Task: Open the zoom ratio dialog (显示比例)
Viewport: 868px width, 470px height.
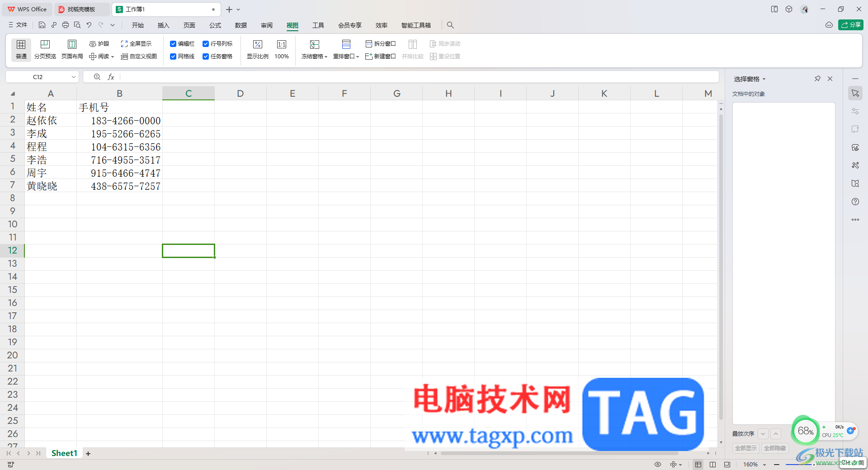Action: 258,50
